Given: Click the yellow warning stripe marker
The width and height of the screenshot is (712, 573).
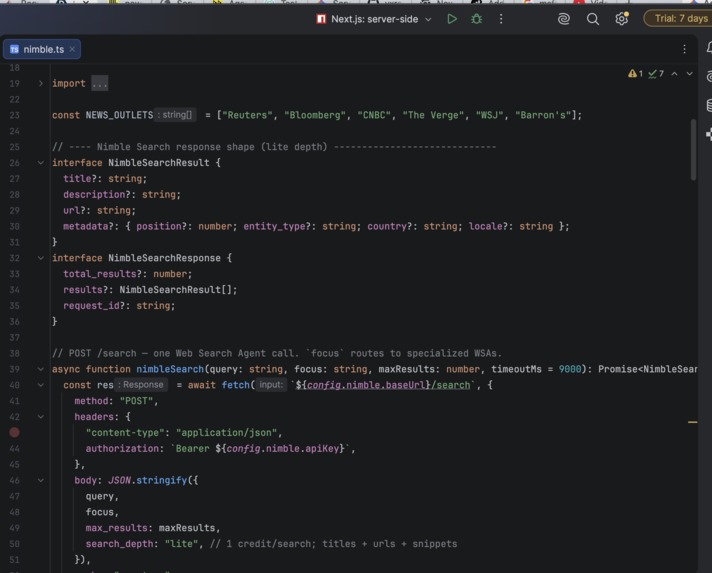Looking at the screenshot, I should [692, 422].
